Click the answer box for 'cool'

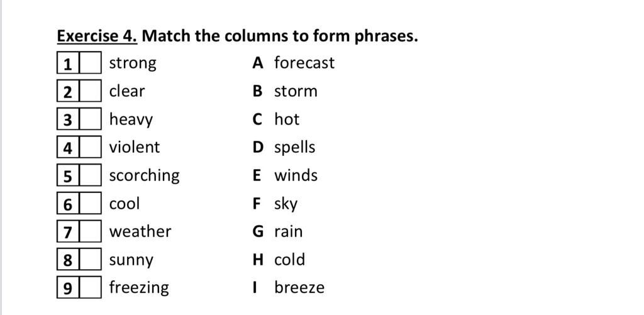pyautogui.click(x=90, y=203)
